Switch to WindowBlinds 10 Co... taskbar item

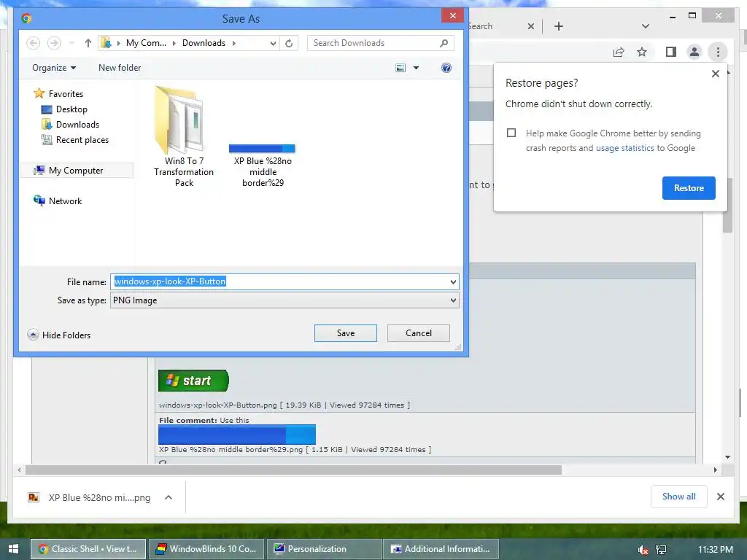click(206, 549)
